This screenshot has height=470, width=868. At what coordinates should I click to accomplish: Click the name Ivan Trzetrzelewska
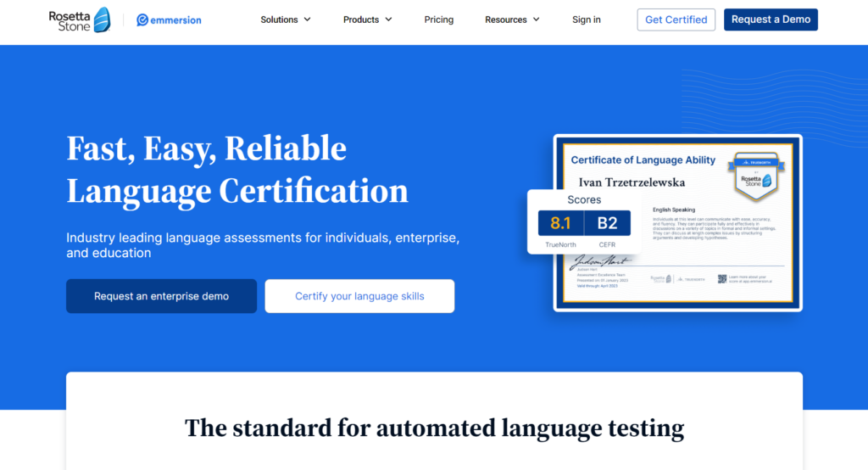(x=632, y=182)
